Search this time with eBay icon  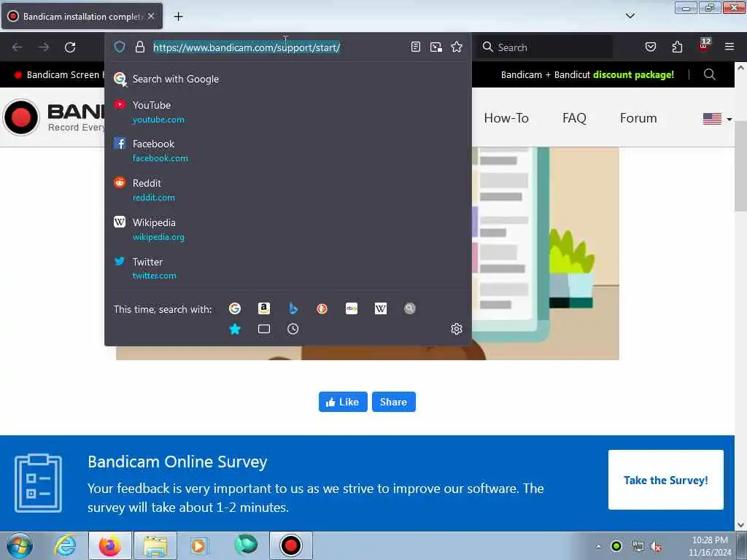[x=352, y=308]
